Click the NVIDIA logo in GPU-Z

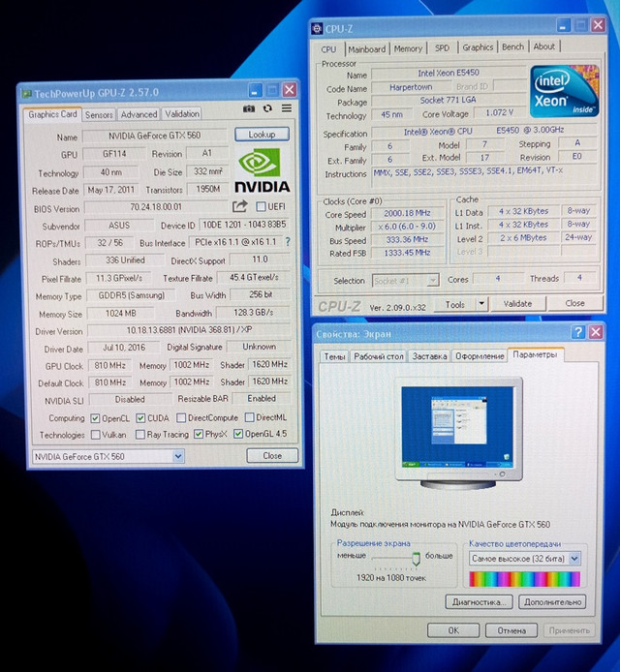coord(262,169)
